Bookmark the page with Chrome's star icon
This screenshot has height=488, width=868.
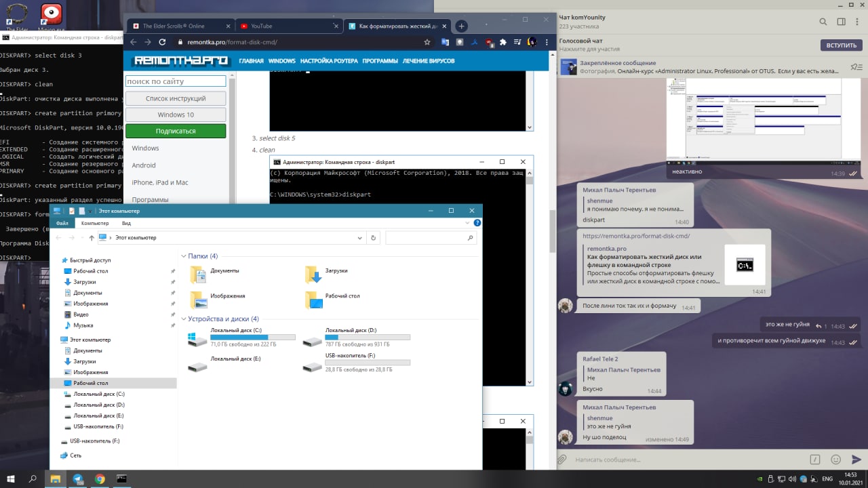click(427, 42)
